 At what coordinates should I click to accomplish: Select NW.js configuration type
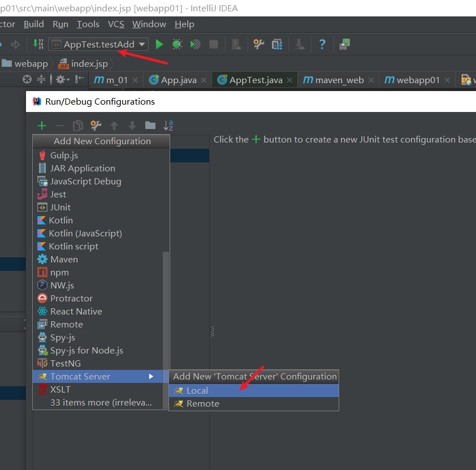point(98,286)
